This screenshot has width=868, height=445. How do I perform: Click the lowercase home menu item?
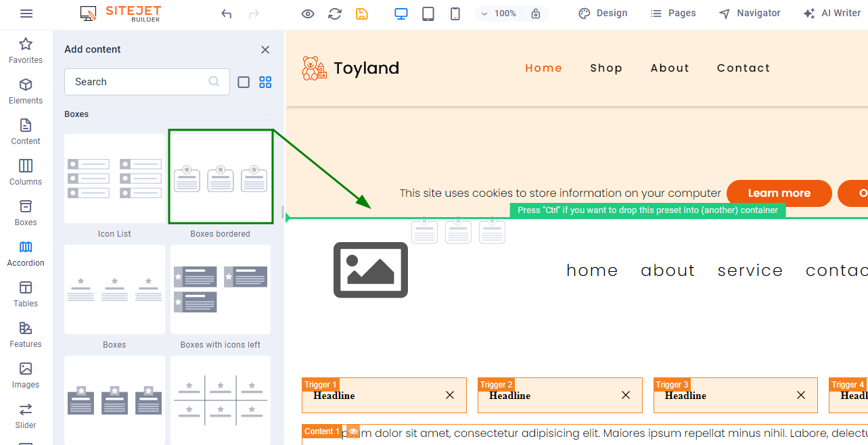click(592, 271)
